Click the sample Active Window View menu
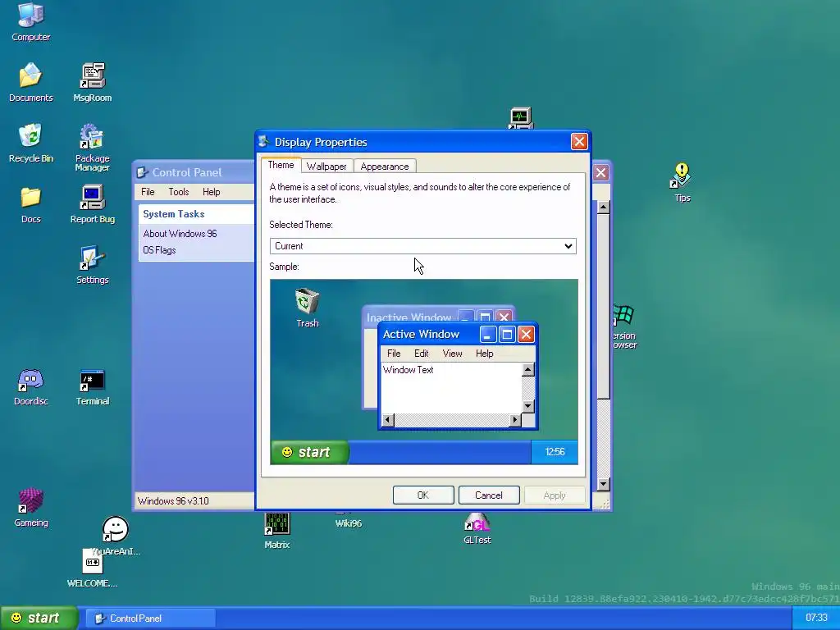The width and height of the screenshot is (840, 630). click(452, 354)
